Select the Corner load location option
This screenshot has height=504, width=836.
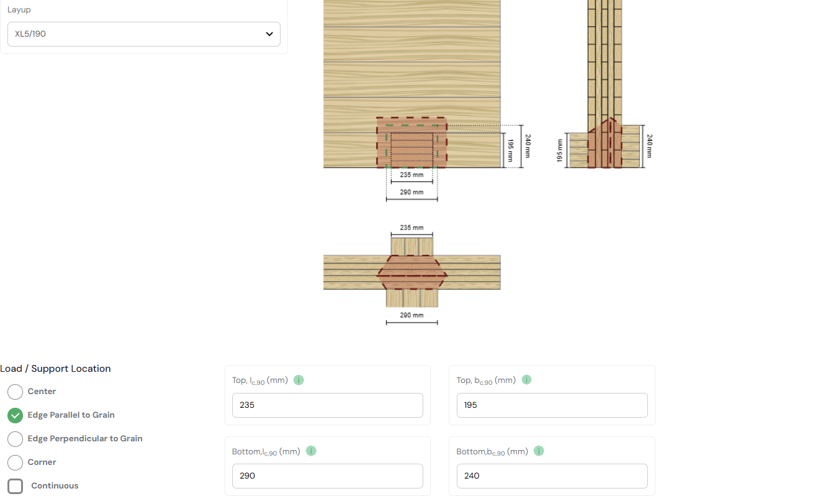click(x=16, y=462)
